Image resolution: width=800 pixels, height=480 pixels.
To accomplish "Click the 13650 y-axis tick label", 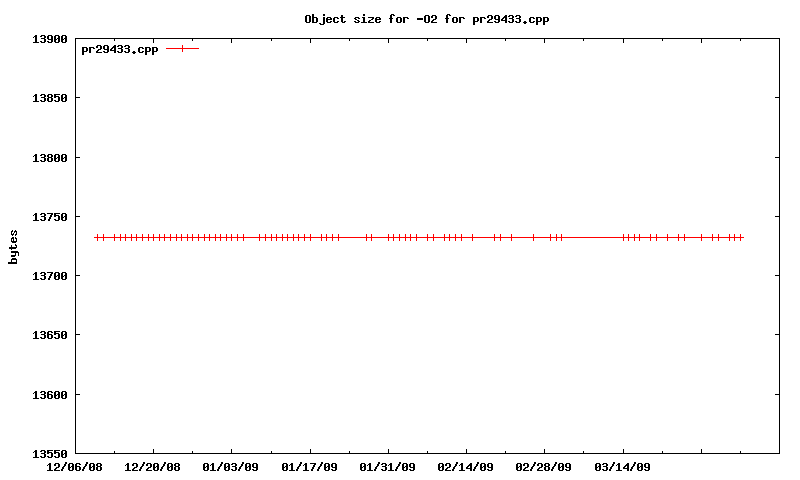I will tap(49, 335).
